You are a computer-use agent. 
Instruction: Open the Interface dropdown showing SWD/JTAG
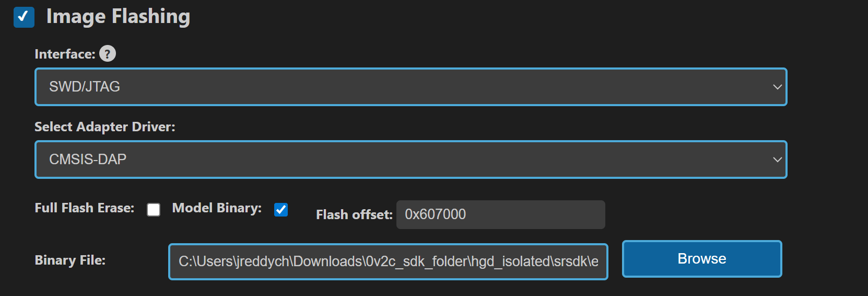point(410,87)
